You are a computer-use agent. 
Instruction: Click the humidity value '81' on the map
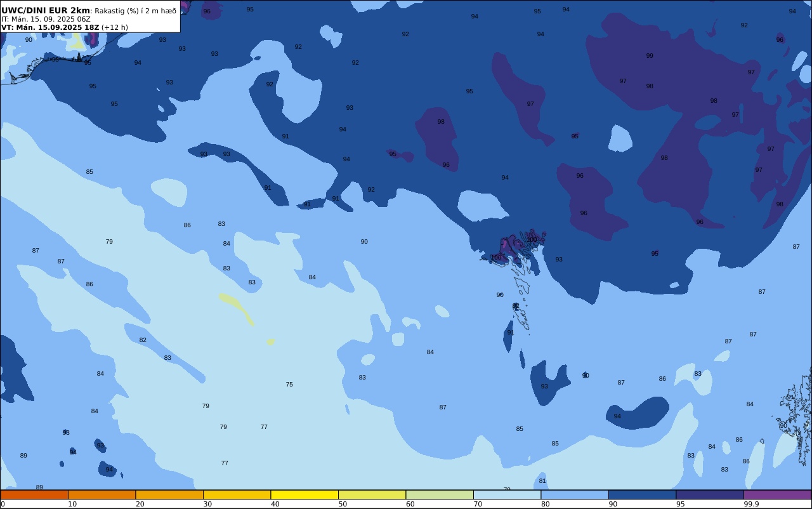click(542, 481)
